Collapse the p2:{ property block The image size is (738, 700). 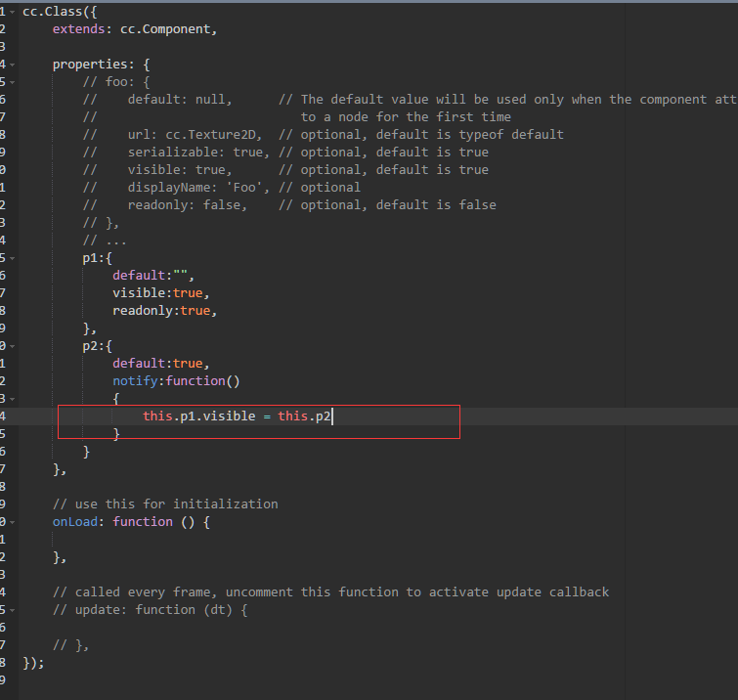[x=13, y=346]
